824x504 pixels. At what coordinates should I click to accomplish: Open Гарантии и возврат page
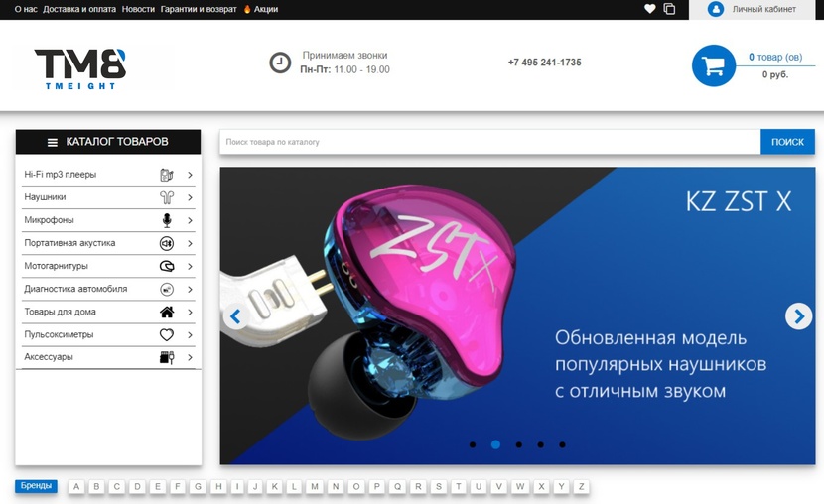coord(199,9)
